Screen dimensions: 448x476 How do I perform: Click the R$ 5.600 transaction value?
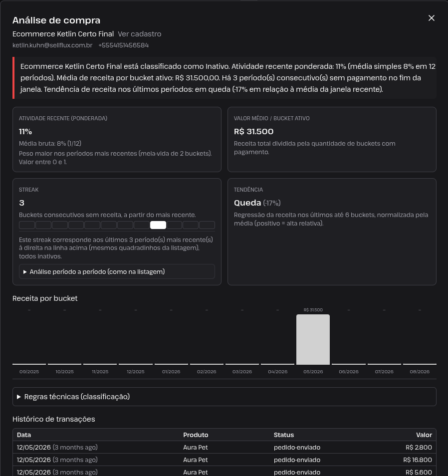[419, 473]
